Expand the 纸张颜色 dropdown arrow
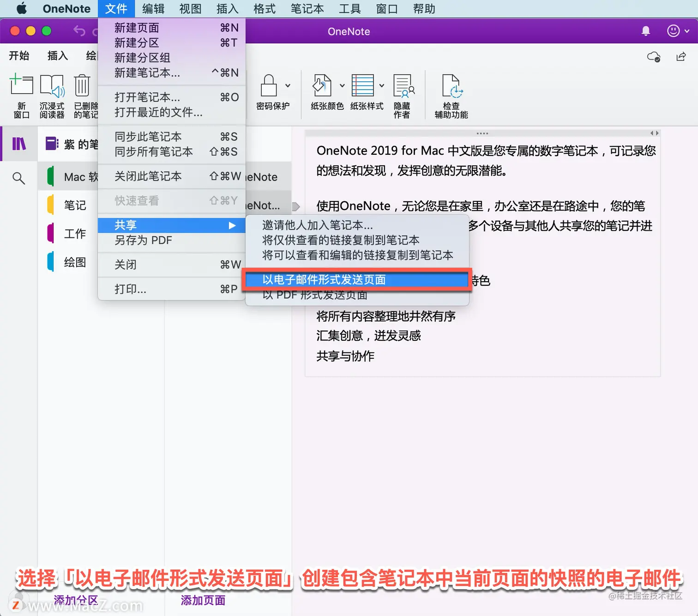This screenshot has width=698, height=616. pyautogui.click(x=342, y=85)
